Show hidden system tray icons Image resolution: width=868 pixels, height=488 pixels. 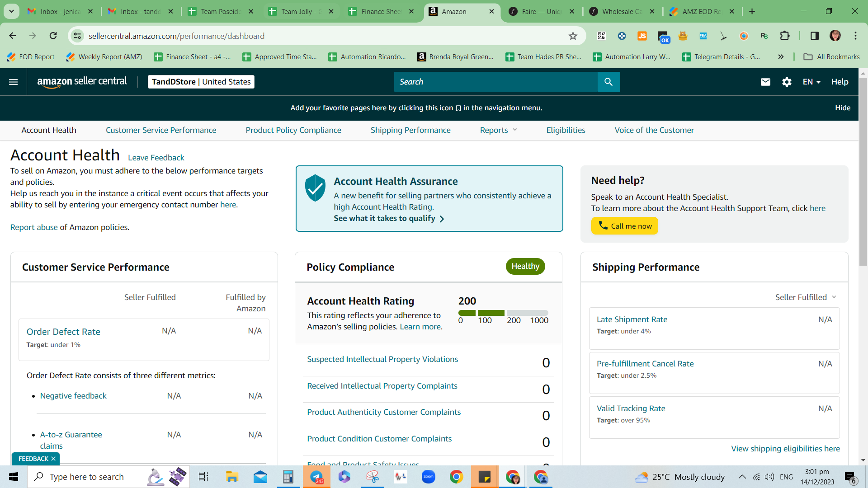coord(742,477)
